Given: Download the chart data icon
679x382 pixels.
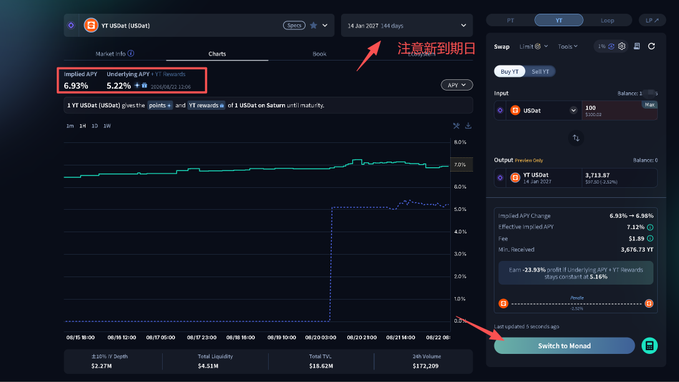Looking at the screenshot, I should point(468,126).
